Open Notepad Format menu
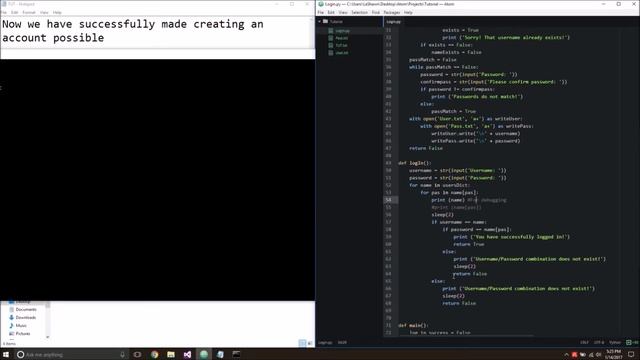The height and width of the screenshot is (360, 640). pyautogui.click(x=29, y=13)
